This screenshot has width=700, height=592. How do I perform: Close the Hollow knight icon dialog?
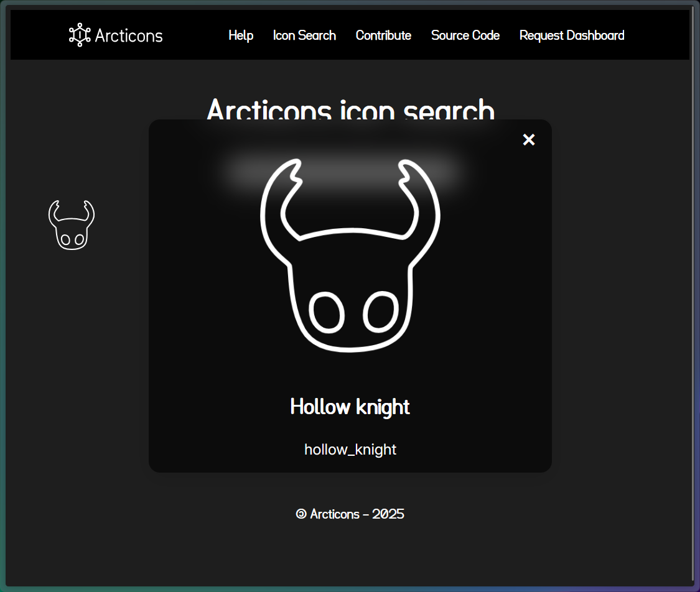[528, 140]
